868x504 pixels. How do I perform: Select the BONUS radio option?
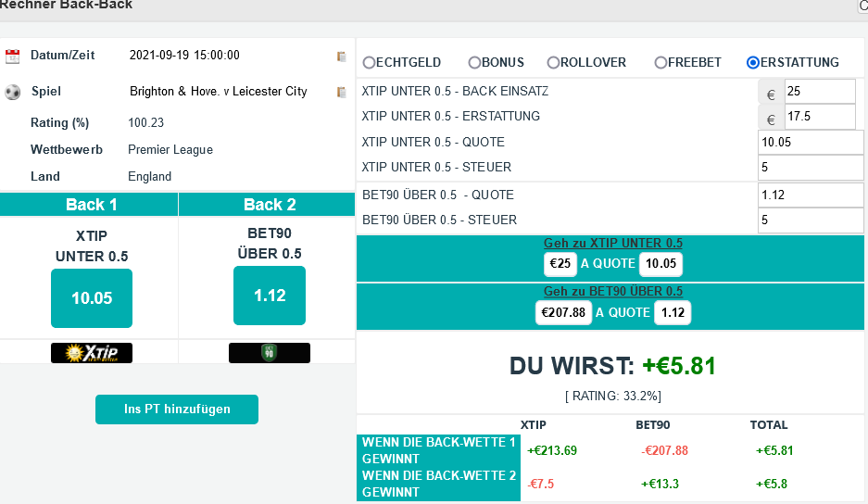(474, 63)
